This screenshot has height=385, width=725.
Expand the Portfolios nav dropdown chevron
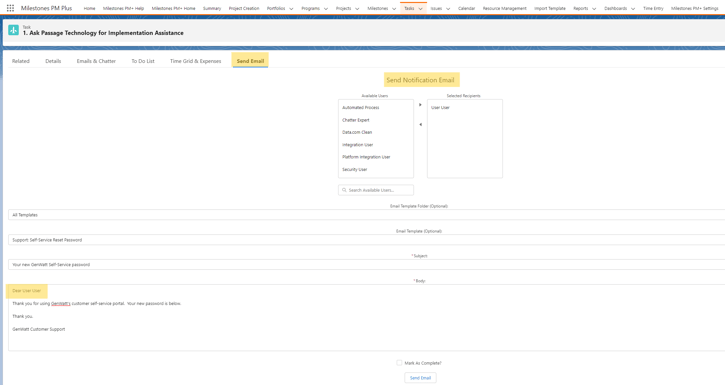[291, 8]
